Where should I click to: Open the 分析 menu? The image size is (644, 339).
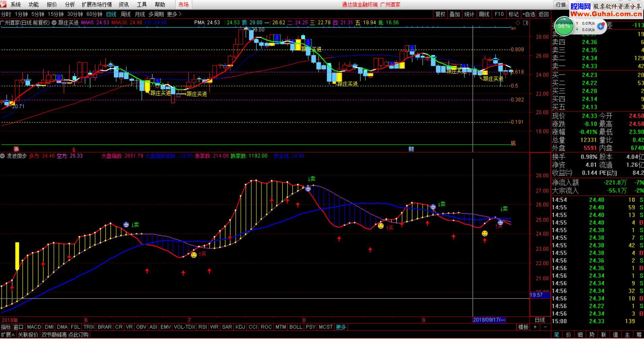pos(70,5)
